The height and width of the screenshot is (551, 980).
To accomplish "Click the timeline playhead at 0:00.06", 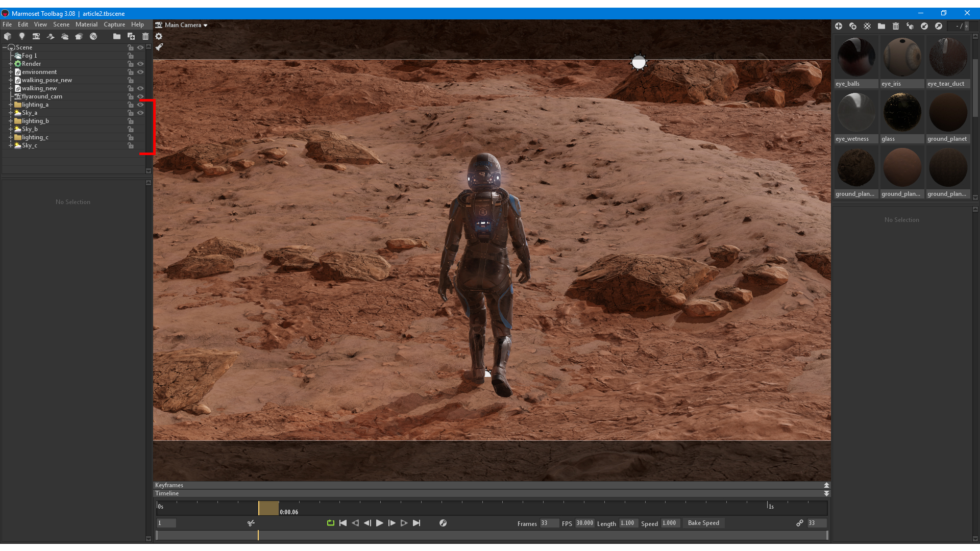I will 268,508.
